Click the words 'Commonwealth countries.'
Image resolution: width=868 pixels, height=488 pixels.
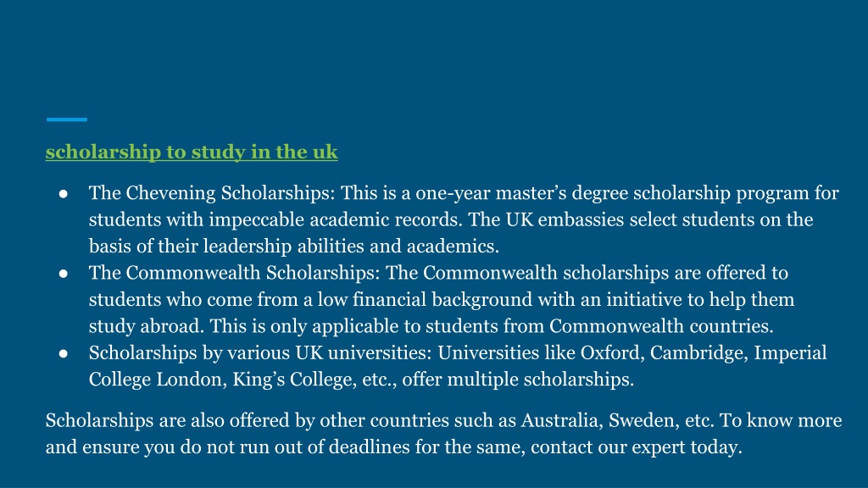point(661,326)
